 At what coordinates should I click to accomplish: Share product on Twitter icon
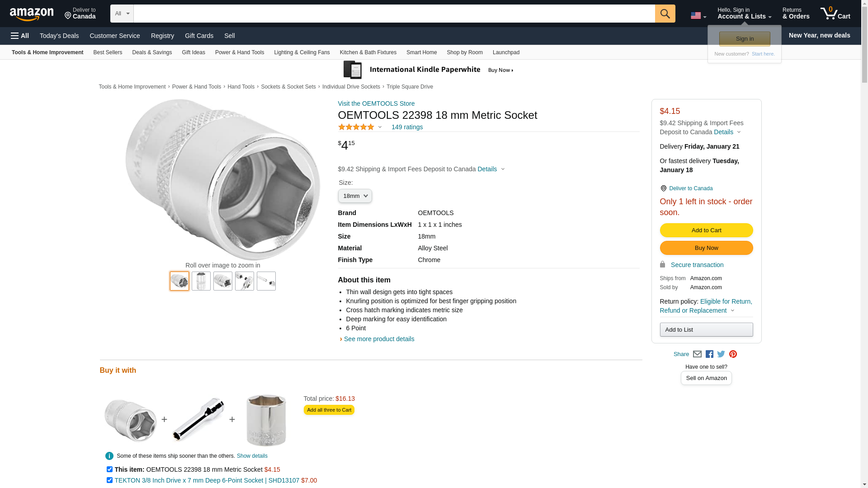721,354
